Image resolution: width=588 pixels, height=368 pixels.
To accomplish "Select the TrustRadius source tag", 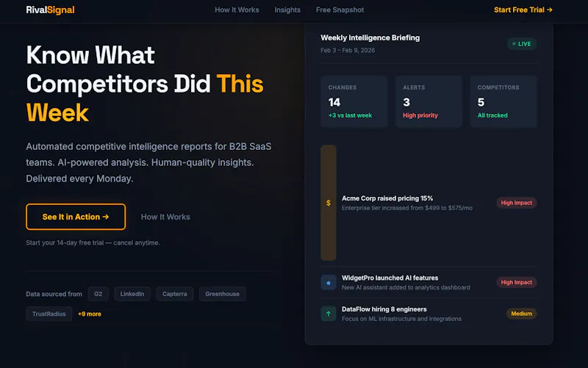I will tap(49, 314).
